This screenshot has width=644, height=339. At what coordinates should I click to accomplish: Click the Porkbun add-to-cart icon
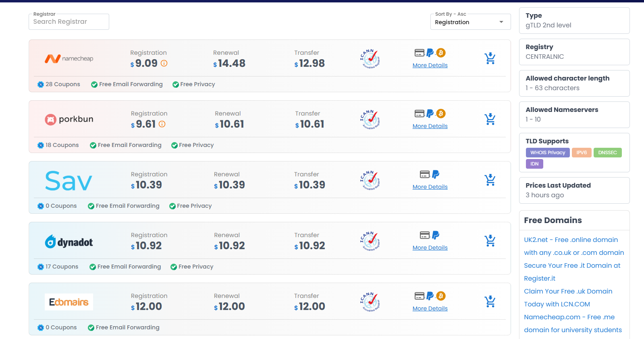pyautogui.click(x=490, y=119)
